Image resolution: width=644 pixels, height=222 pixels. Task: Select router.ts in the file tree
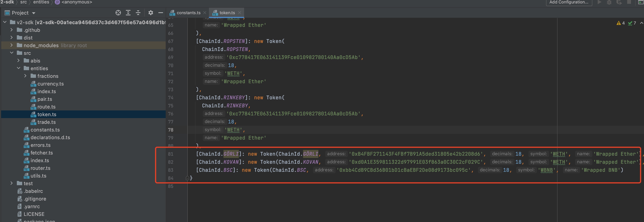pyautogui.click(x=40, y=168)
